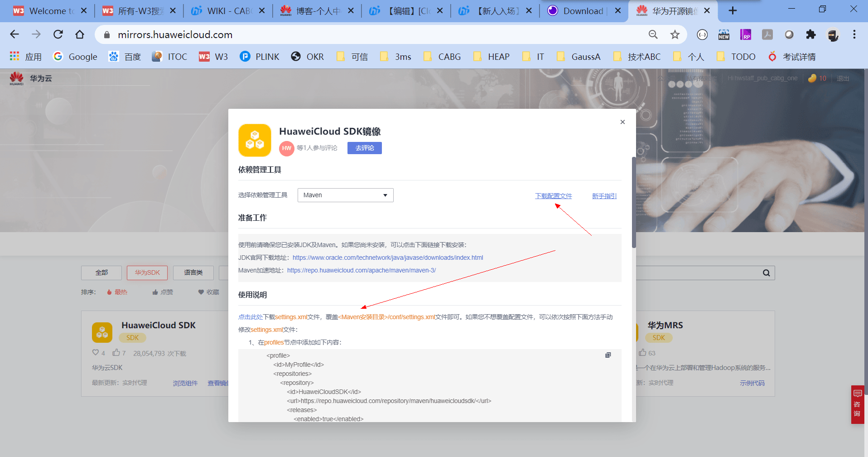This screenshot has width=868, height=457.
Task: Select the 全部 category filter
Action: tap(101, 272)
